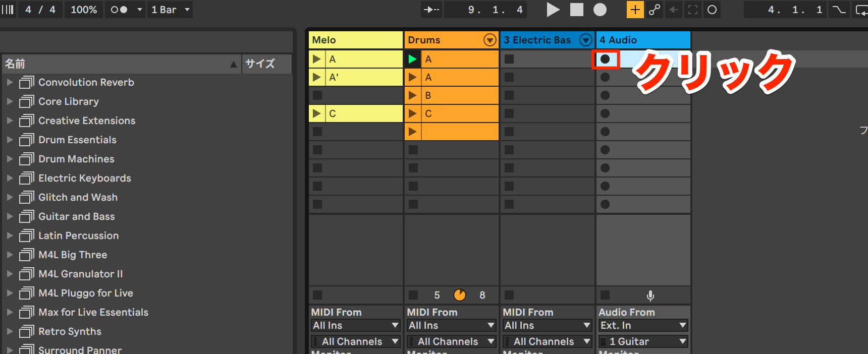Select Drum Machines in the browser
This screenshot has height=354, width=868.
(76, 159)
